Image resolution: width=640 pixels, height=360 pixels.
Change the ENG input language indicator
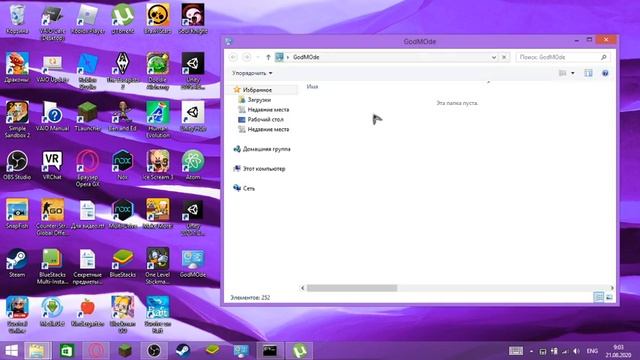click(x=592, y=351)
